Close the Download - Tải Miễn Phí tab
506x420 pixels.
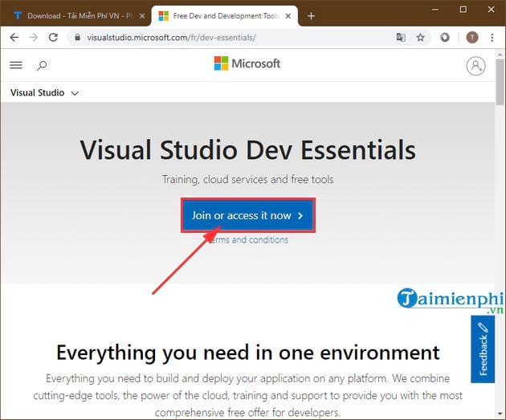(x=142, y=16)
